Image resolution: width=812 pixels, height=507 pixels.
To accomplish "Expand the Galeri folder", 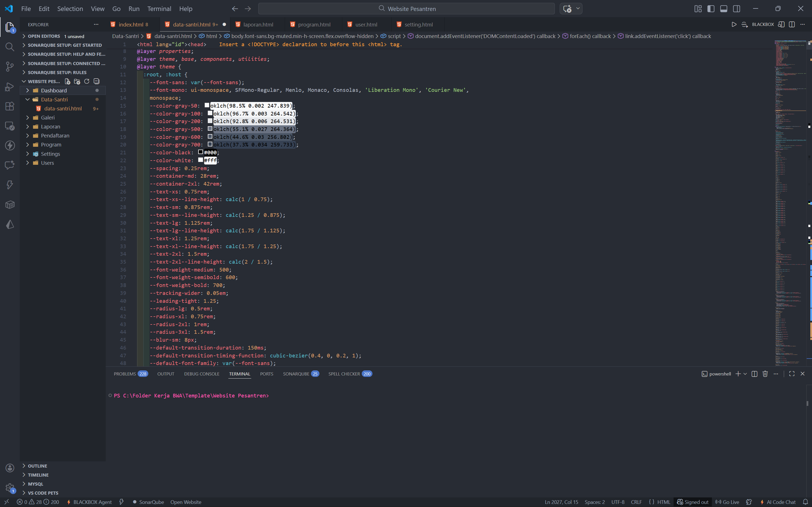I will [48, 118].
